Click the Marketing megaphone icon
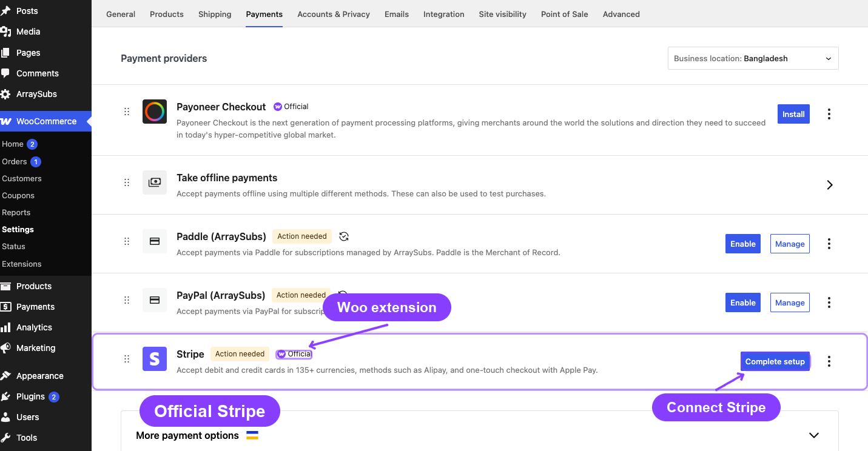The width and height of the screenshot is (868, 451). (5, 348)
